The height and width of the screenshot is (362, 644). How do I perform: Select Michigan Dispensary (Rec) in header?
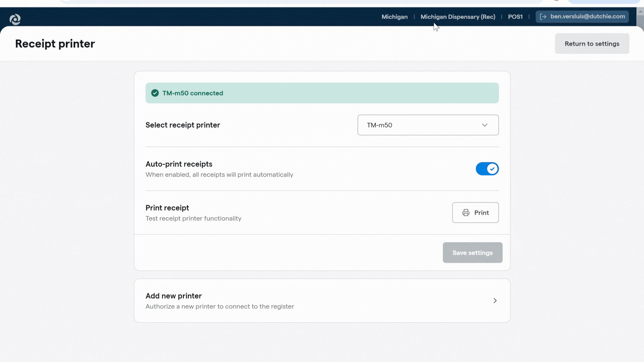pos(458,17)
